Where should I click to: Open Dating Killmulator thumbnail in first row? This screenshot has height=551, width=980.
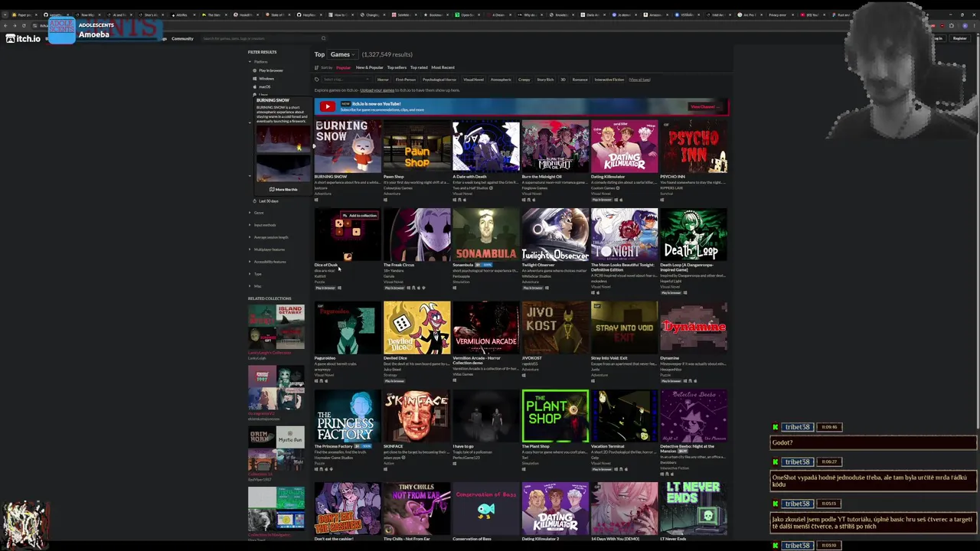[x=624, y=146]
